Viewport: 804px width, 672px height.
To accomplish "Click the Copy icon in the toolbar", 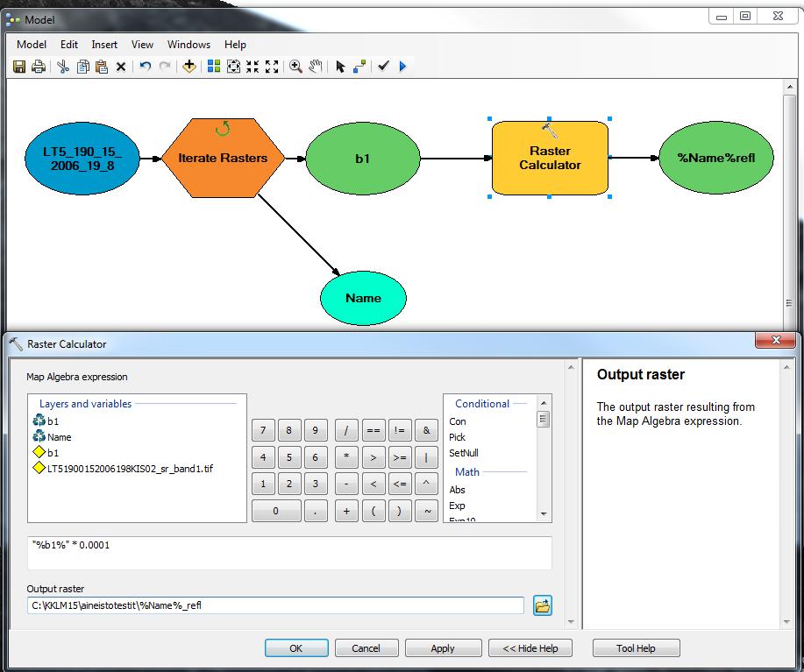I will click(82, 67).
